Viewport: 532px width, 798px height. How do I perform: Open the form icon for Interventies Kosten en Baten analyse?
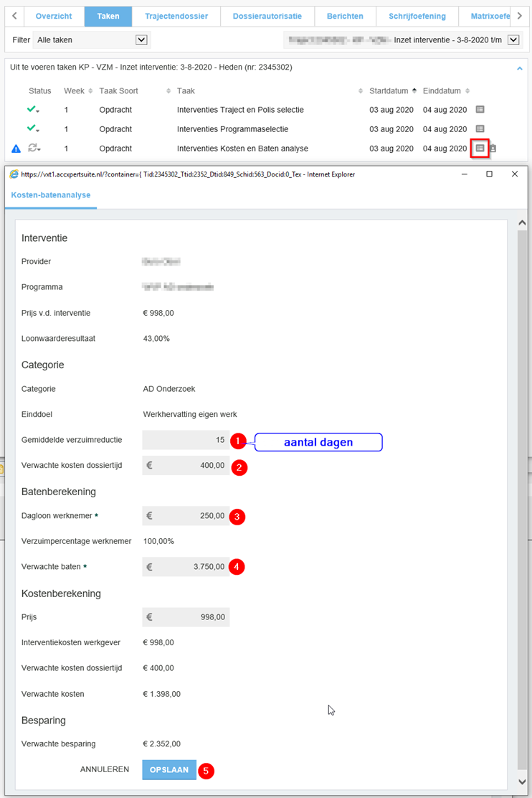tap(480, 149)
